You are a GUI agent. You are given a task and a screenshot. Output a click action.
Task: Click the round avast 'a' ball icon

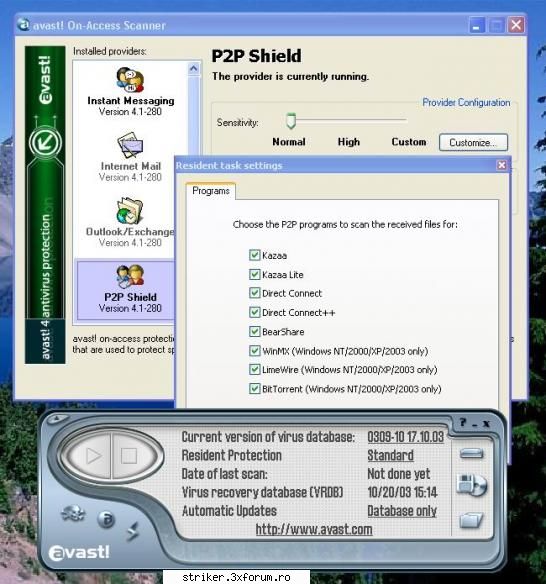point(106,519)
